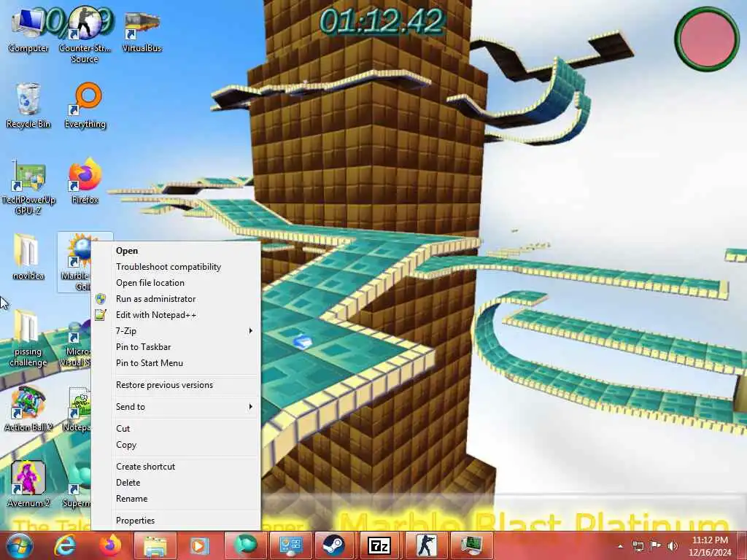The height and width of the screenshot is (560, 747).
Task: Select the VirtualBus desktop shortcut
Action: (142, 31)
